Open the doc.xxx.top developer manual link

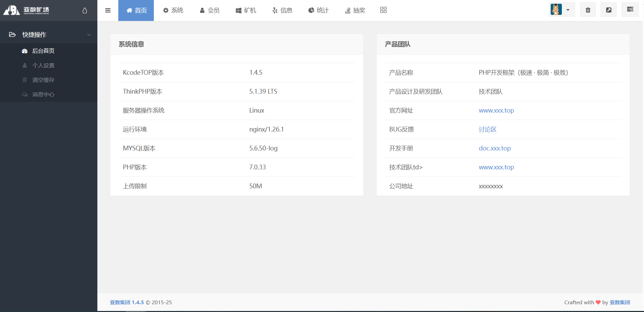pos(495,148)
